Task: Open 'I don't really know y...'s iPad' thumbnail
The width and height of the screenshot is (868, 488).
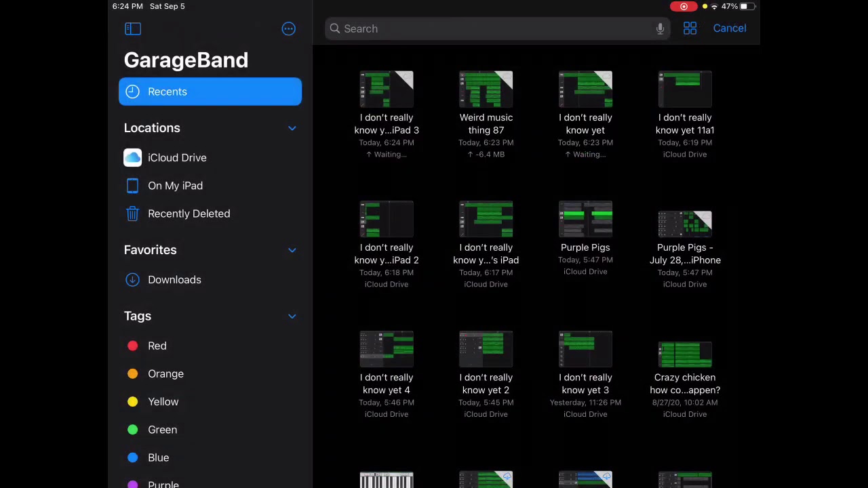Action: pyautogui.click(x=486, y=220)
